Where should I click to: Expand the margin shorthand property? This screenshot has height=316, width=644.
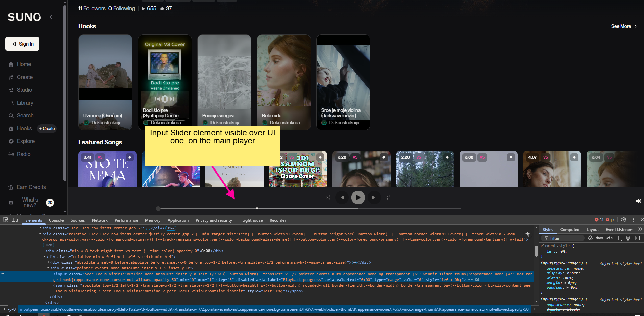(x=566, y=283)
